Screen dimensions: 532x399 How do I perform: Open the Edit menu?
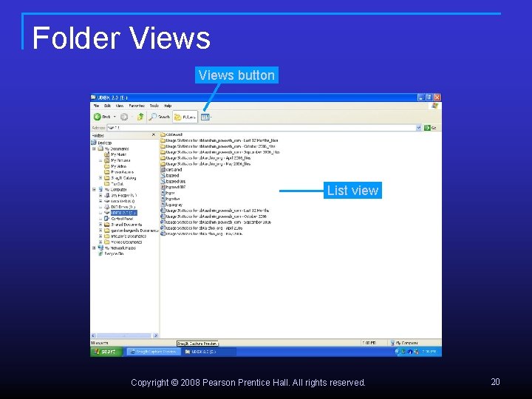(107, 106)
